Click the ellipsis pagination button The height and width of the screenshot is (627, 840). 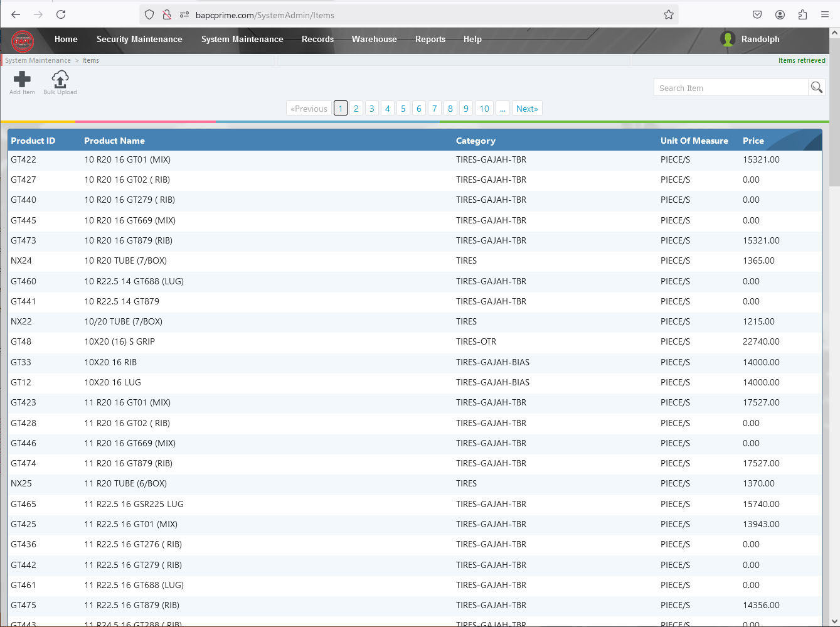502,109
